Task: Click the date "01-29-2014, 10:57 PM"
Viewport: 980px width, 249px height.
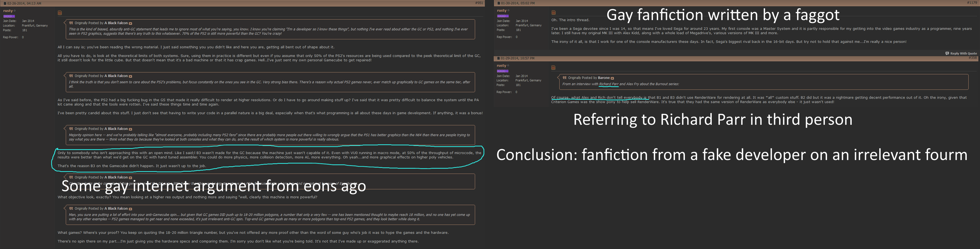Action: [x=517, y=58]
